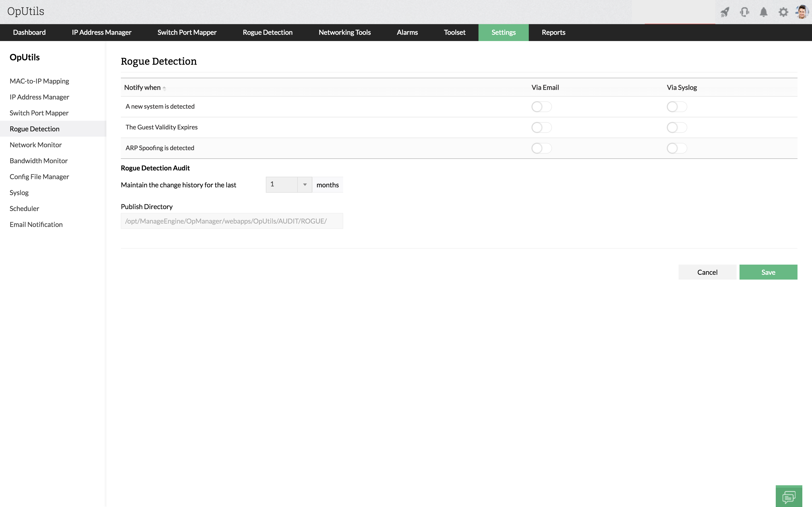The height and width of the screenshot is (507, 812).
Task: Enable syslog for ARP Spoofing detected
Action: tap(676, 148)
